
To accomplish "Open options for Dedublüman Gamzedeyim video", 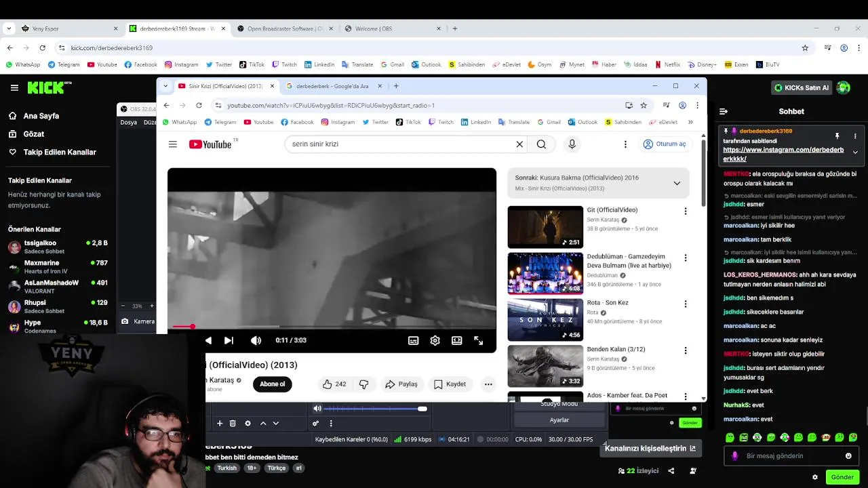I will (685, 258).
